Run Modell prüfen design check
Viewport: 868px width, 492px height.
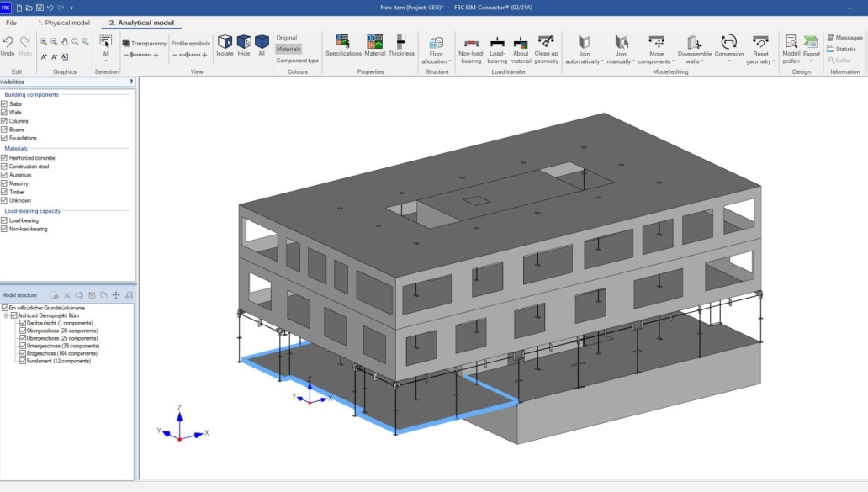click(x=791, y=46)
